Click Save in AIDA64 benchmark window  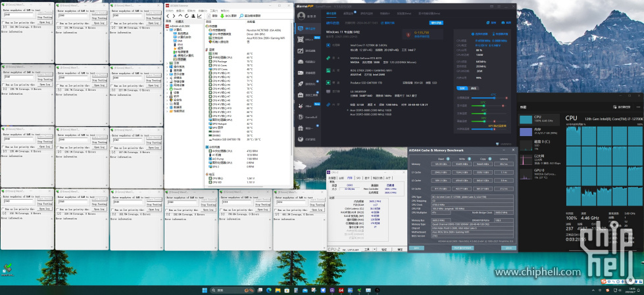point(416,248)
